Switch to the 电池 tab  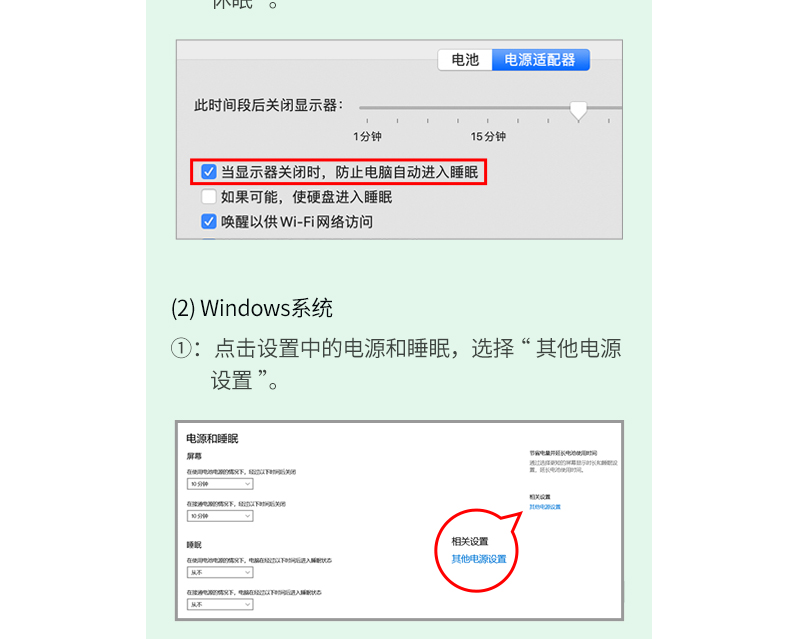click(x=465, y=60)
